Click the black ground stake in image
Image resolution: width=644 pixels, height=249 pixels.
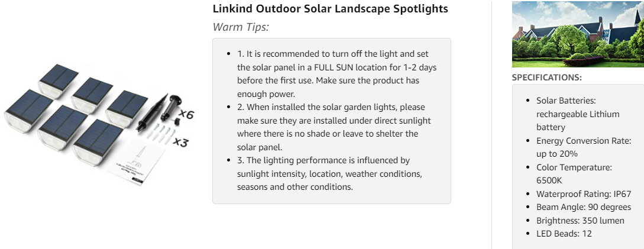click(152, 112)
